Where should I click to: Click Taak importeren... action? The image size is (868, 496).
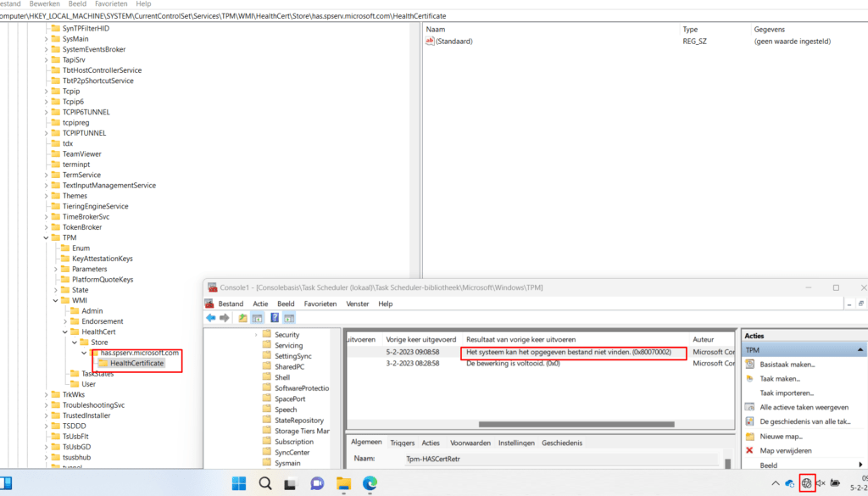(787, 393)
